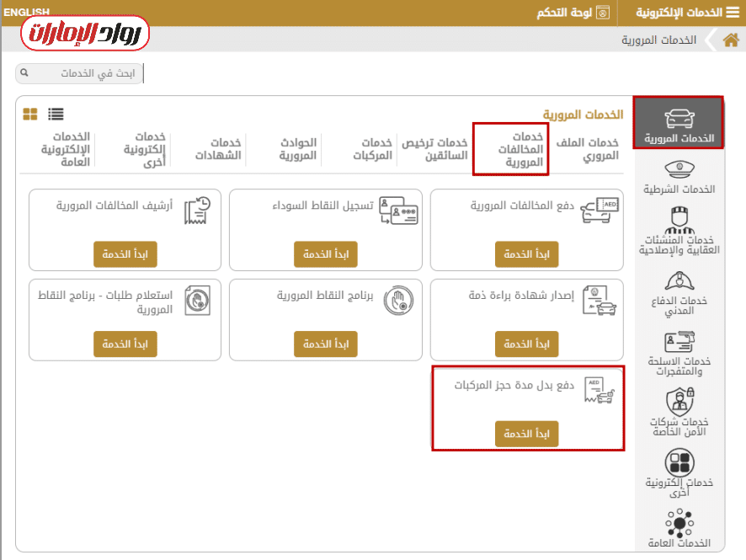746x560 pixels.
Task: Switch to خدمات المركبات tab
Action: coord(372,149)
